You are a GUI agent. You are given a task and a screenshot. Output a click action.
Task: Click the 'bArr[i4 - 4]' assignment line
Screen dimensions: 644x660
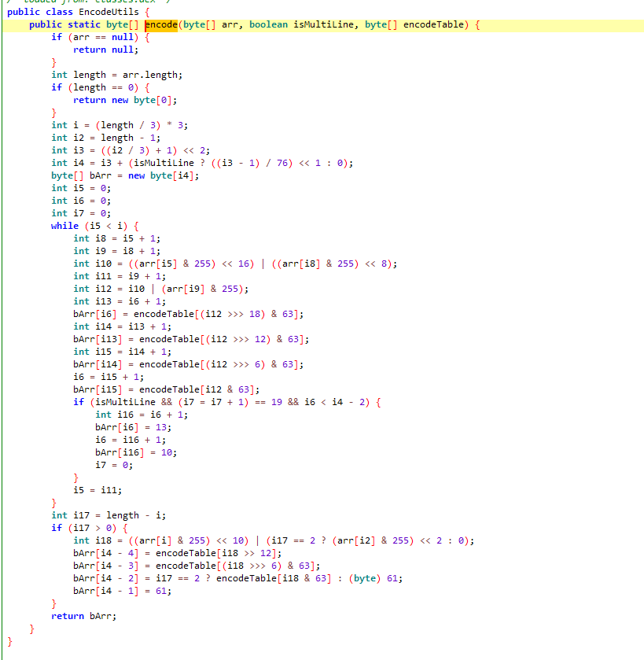[x=177, y=554]
